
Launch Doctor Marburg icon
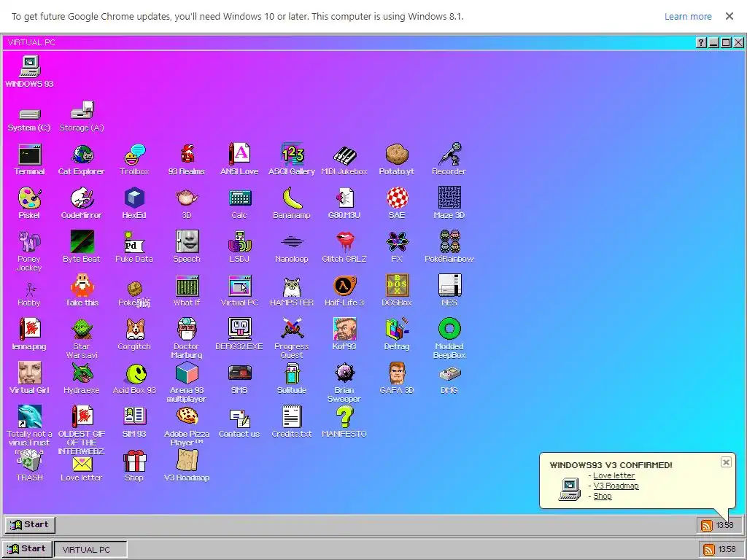pos(187,338)
